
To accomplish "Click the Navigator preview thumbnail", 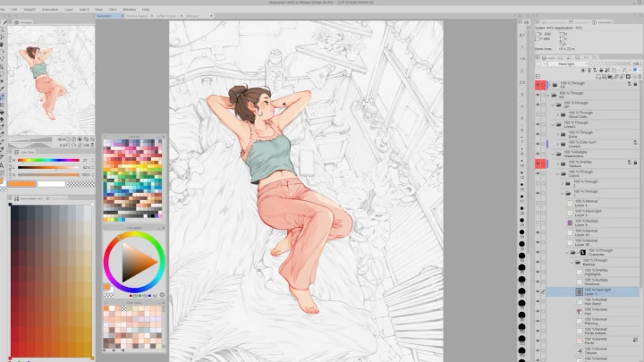I will [x=51, y=80].
